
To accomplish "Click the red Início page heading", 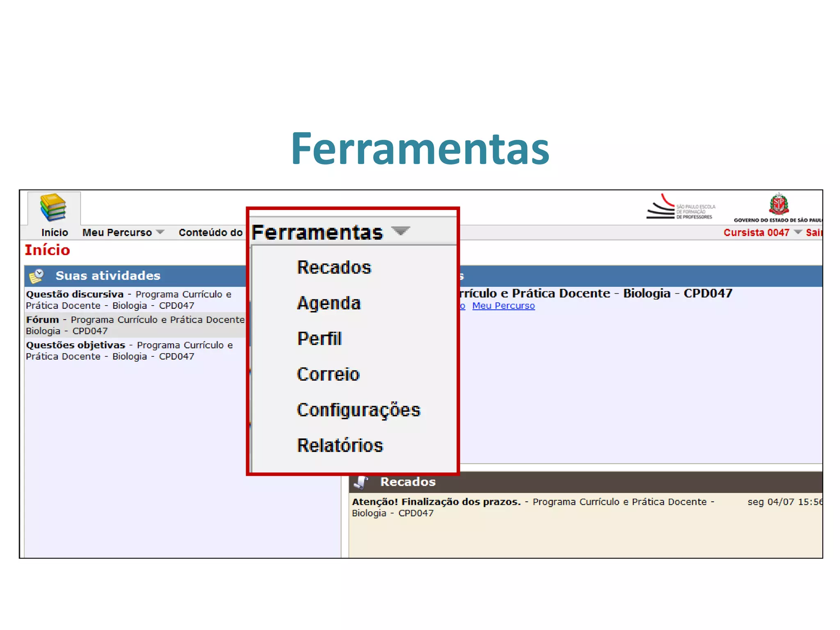I will pos(47,250).
